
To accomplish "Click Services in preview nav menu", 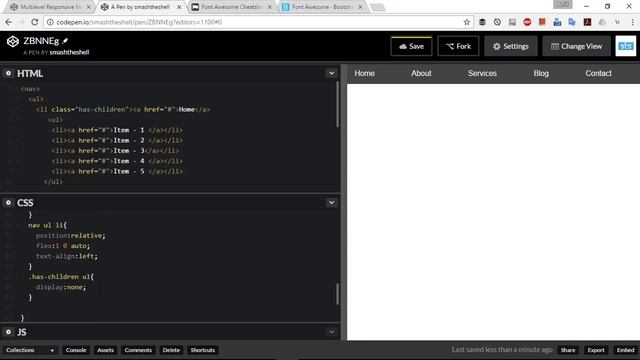I will (482, 73).
